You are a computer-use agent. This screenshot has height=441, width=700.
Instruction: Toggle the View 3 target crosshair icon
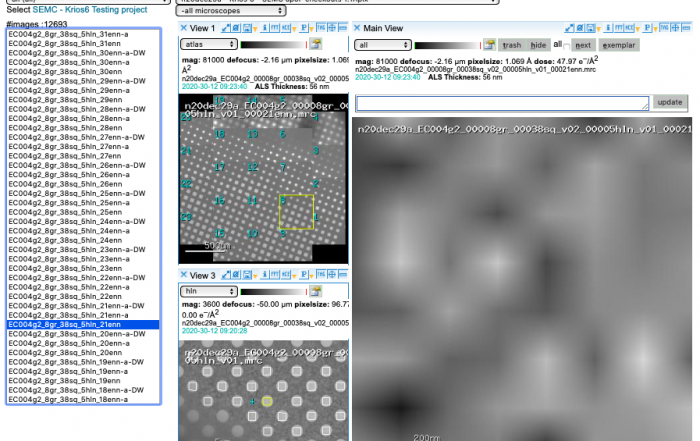pyautogui.click(x=332, y=275)
